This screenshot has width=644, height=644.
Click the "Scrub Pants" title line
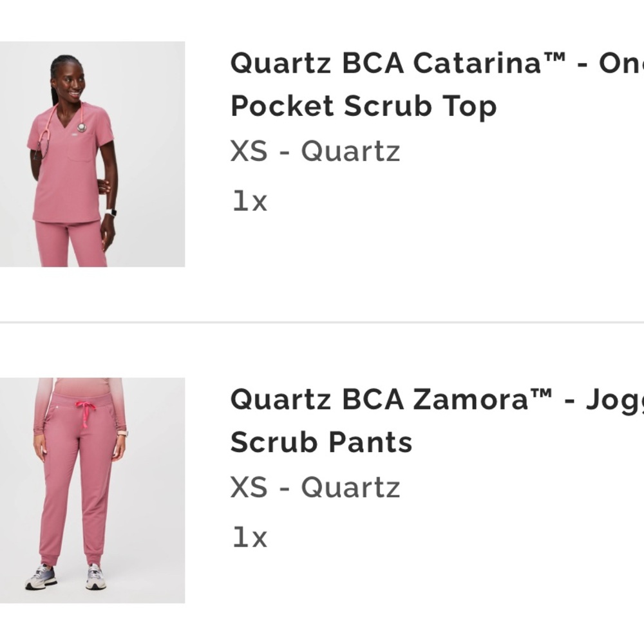point(321,442)
